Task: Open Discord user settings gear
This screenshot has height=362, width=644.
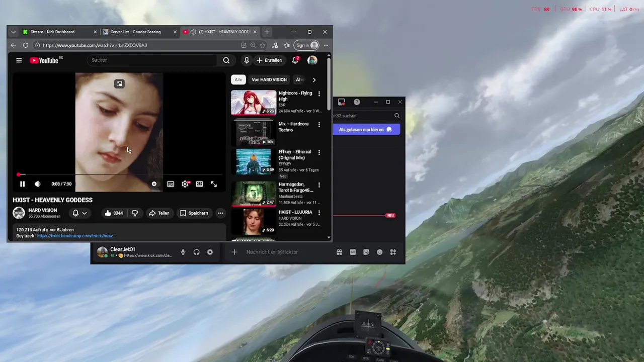Action: pyautogui.click(x=210, y=252)
